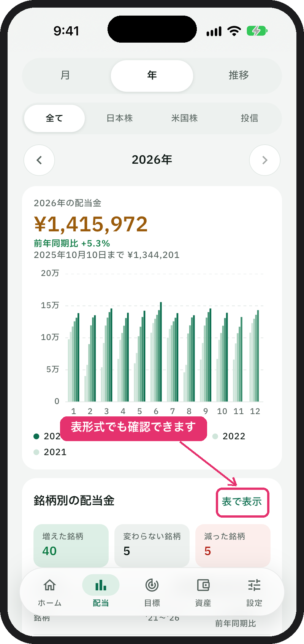Open the 変わらない銘柄 5 card
Screen dimensions: 304x644
pos(152,546)
